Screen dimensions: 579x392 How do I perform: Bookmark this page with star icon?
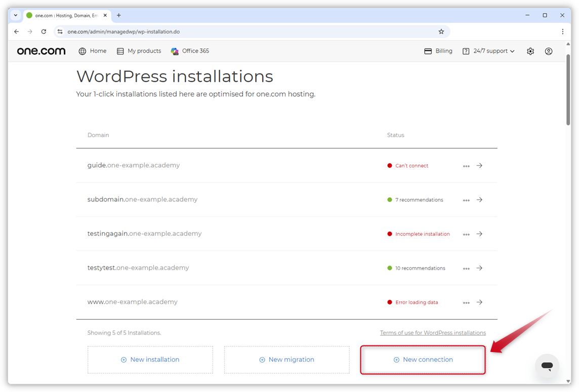441,32
